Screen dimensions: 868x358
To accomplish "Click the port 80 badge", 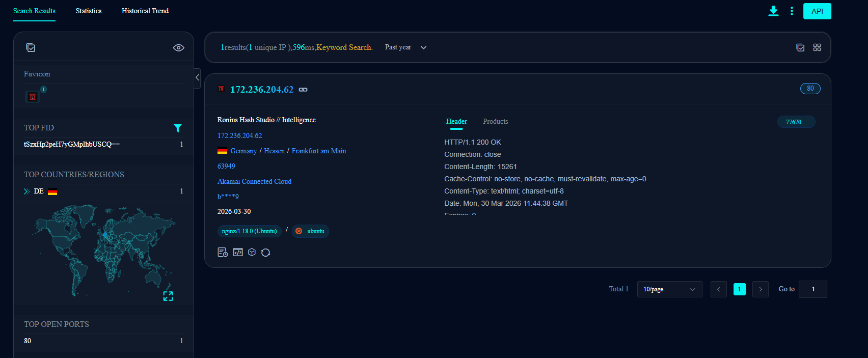I will click(810, 89).
